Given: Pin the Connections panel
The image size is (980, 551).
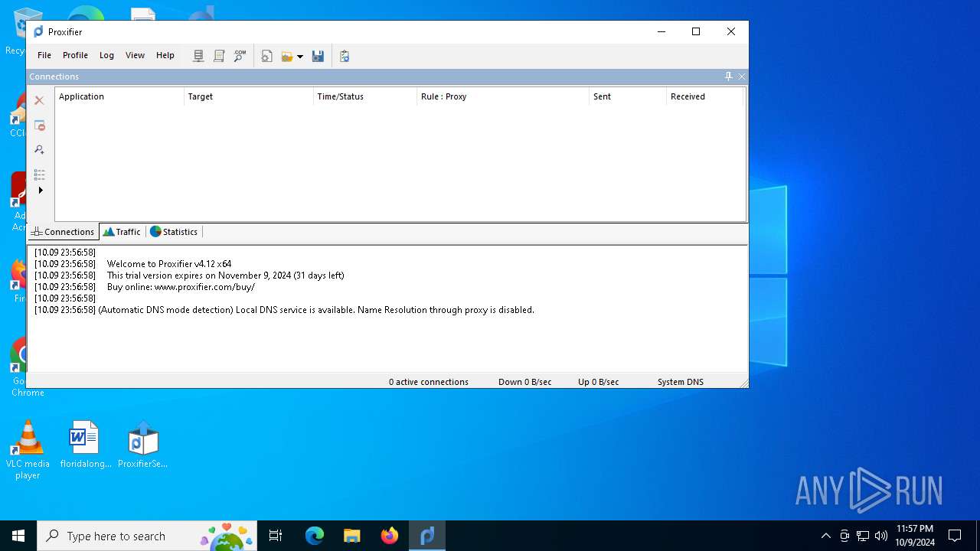Looking at the screenshot, I should coord(728,77).
